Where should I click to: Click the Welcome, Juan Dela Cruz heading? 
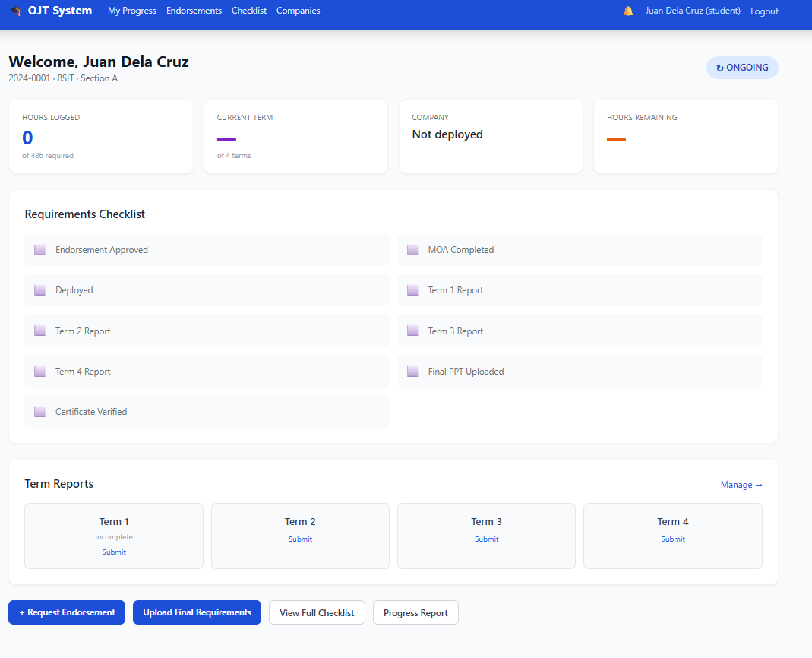pos(99,62)
